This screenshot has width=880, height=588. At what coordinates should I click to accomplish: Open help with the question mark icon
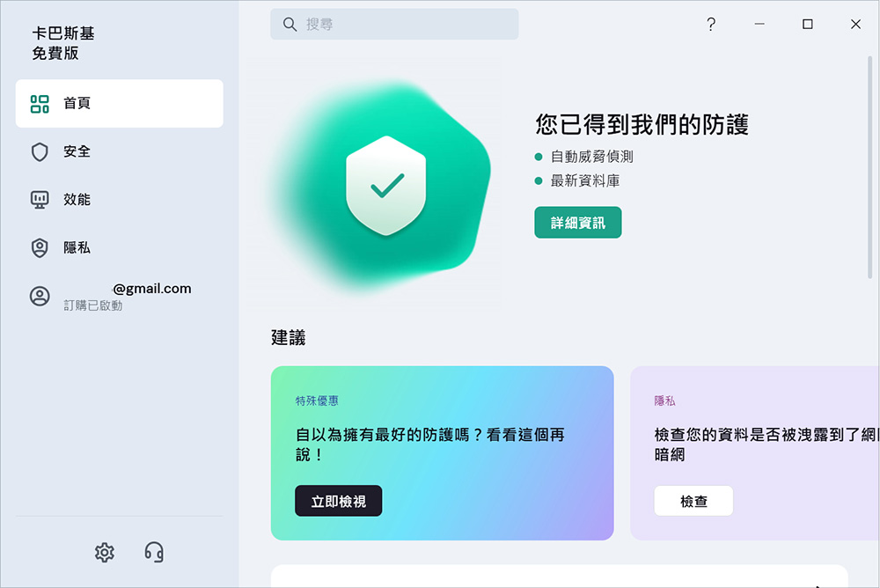(711, 24)
